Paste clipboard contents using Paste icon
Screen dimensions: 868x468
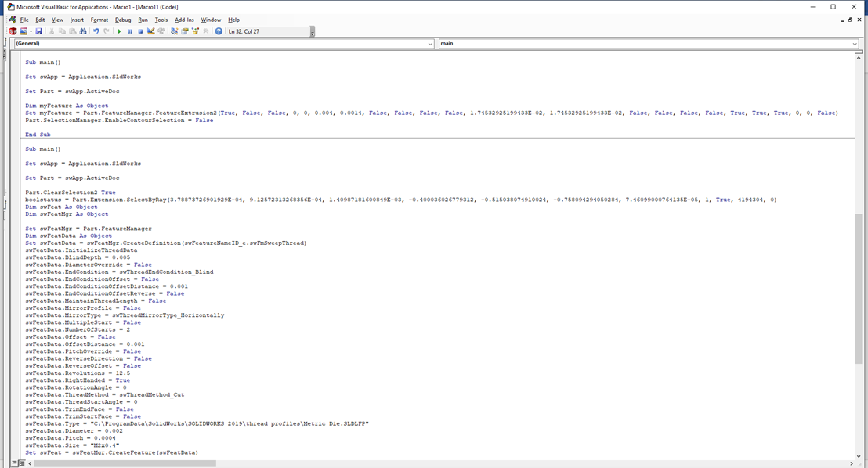pyautogui.click(x=71, y=31)
